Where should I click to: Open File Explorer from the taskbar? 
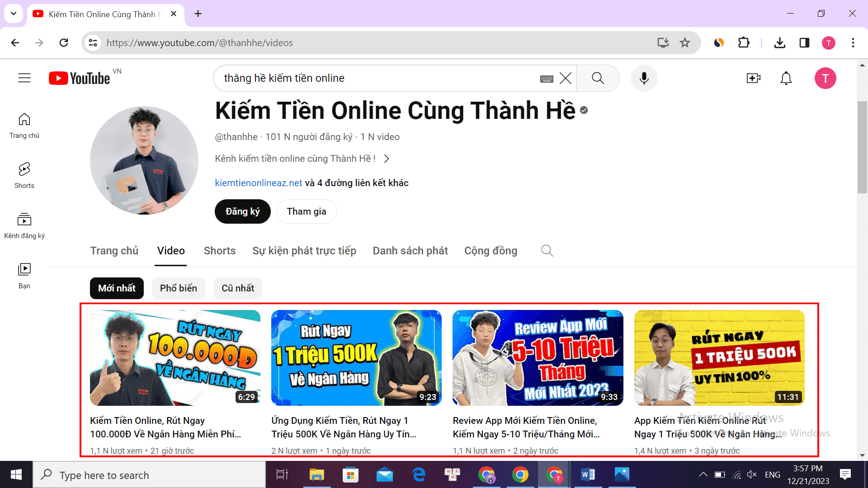pos(316,474)
